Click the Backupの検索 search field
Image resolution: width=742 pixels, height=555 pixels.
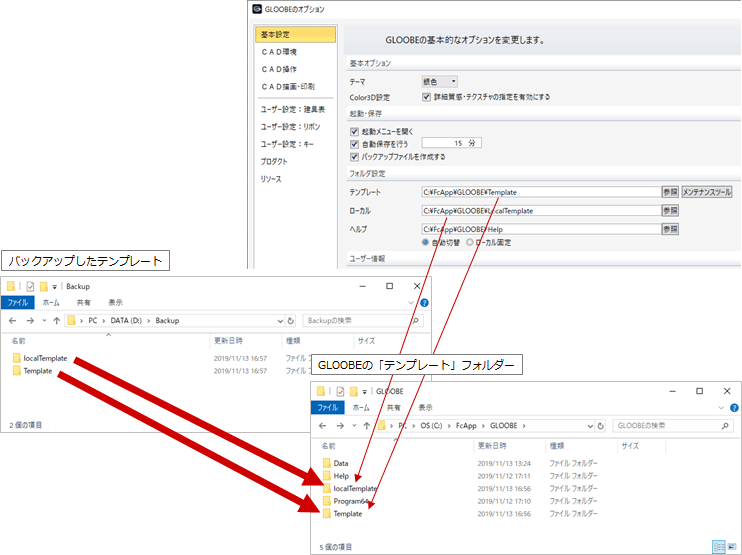click(362, 321)
